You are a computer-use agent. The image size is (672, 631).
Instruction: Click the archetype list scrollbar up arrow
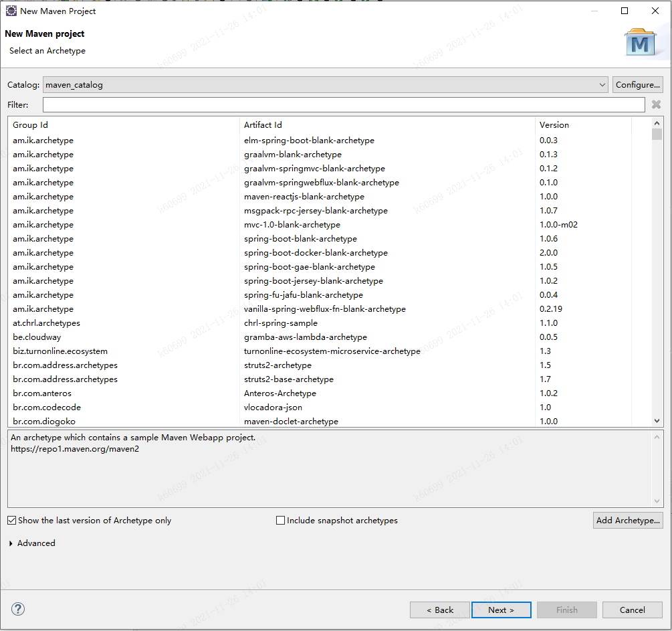coord(656,122)
